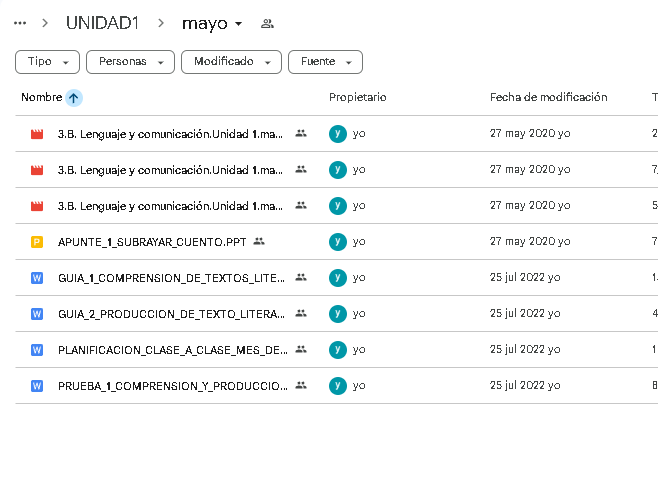The width and height of the screenshot is (658, 504).
Task: Select the APUNTE_1_SUBRAYAR_CUENTO.PPT file name
Action: [152, 242]
